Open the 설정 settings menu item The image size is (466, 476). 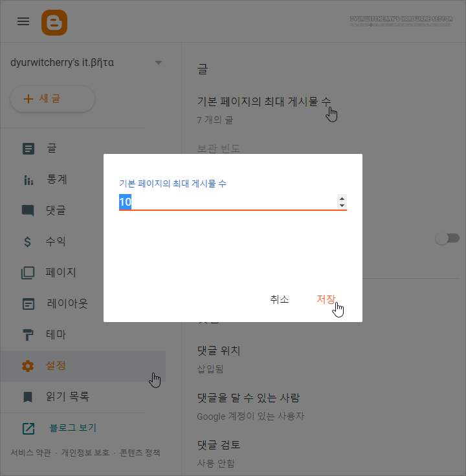(x=83, y=366)
